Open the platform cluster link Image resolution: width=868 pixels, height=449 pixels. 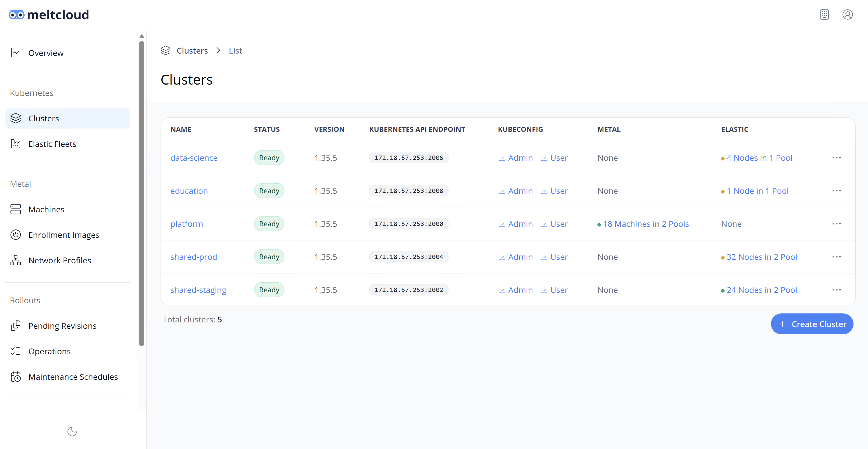point(187,224)
